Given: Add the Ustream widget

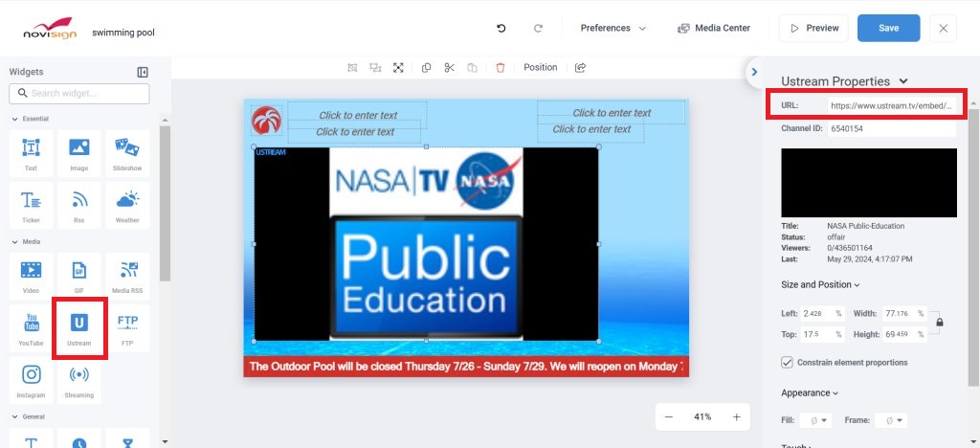Looking at the screenshot, I should click(78, 328).
